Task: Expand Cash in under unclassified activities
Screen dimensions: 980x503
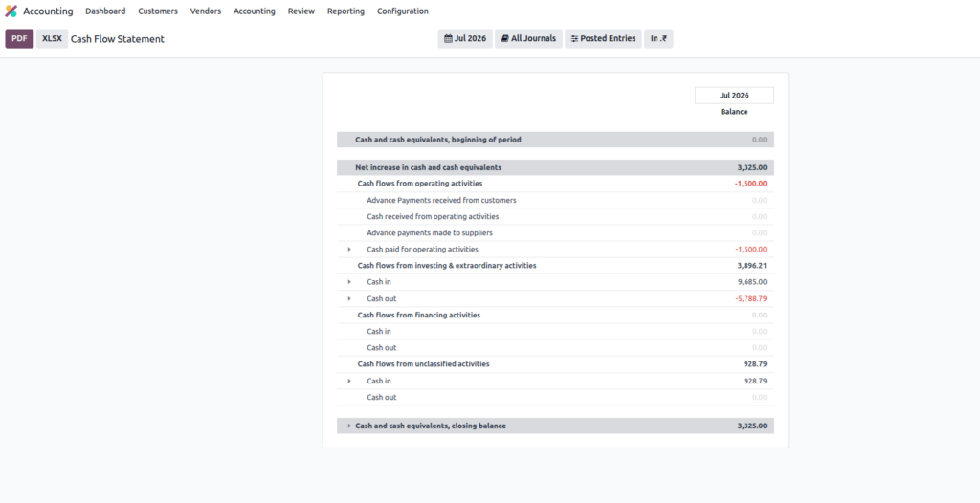Action: click(349, 381)
